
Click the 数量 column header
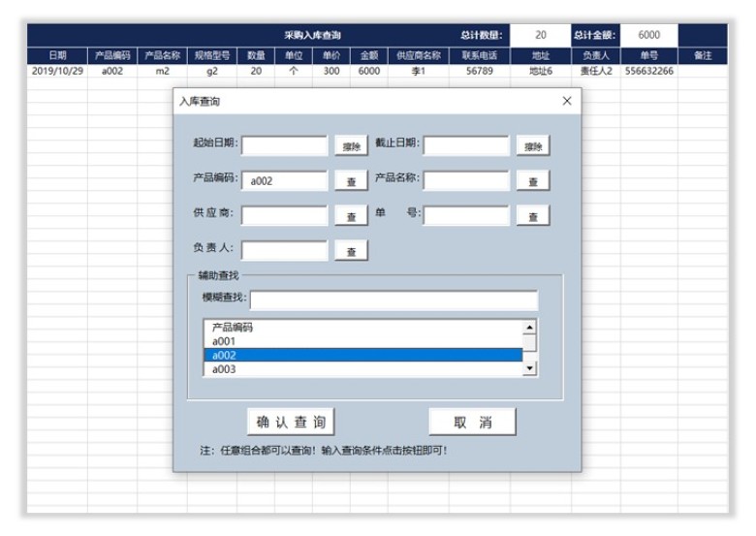pos(256,55)
